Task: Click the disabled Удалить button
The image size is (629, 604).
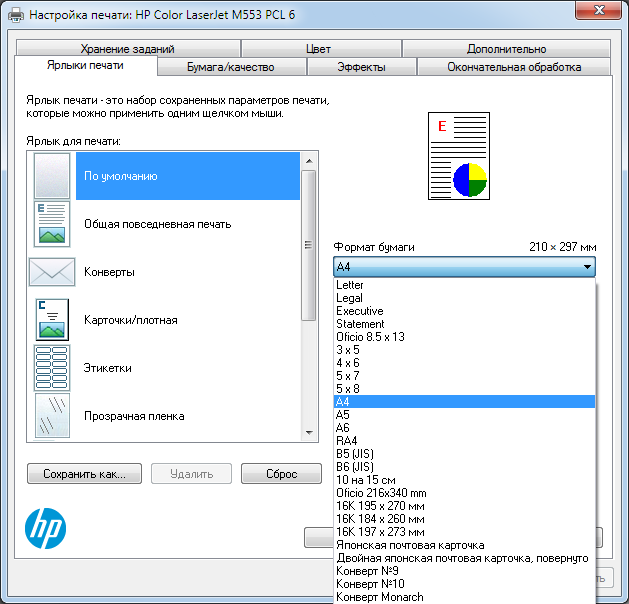Action: (x=191, y=474)
